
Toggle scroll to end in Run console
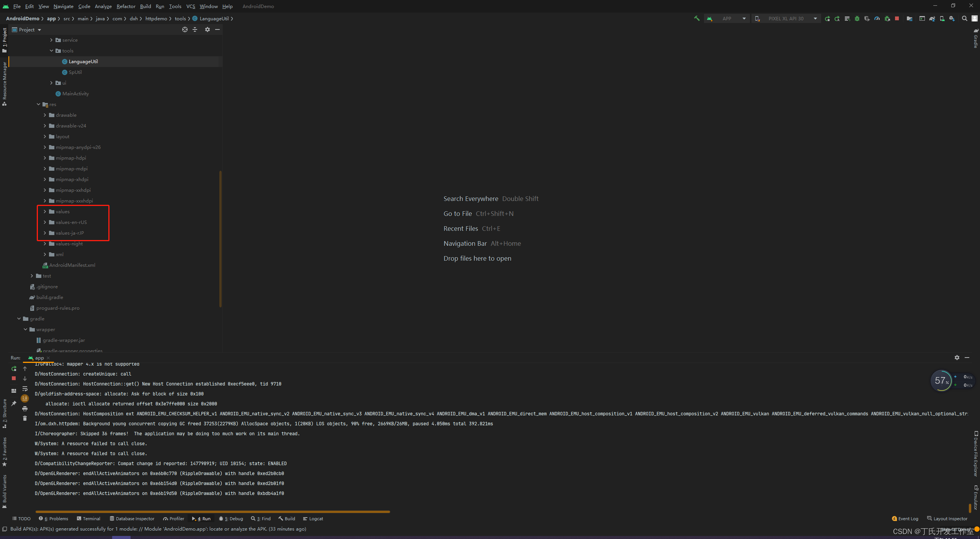click(x=25, y=399)
